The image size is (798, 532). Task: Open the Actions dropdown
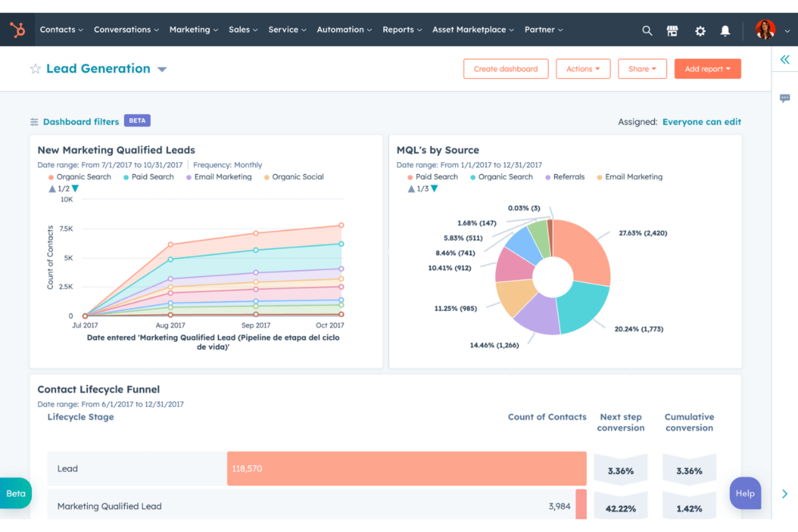(583, 68)
